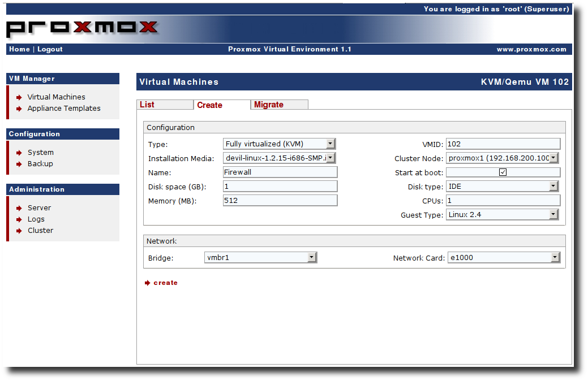Image resolution: width=588 pixels, height=381 pixels.
Task: Open the www.proxmox.com link
Action: (x=531, y=49)
